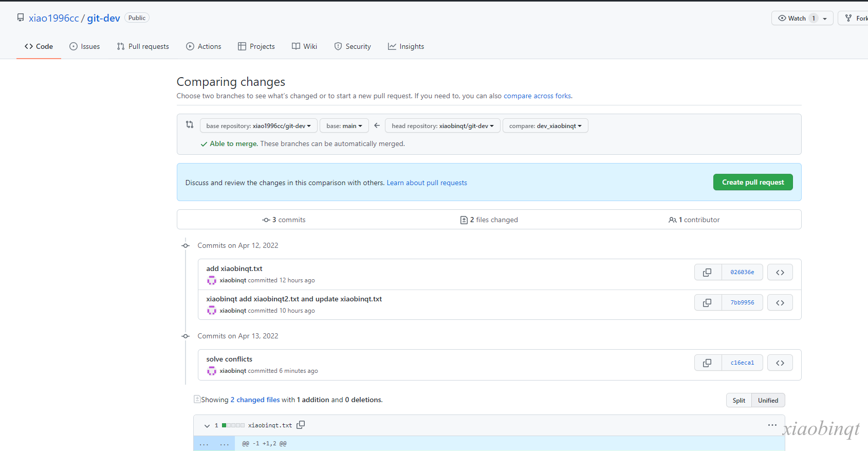View the Insights tab

pos(406,46)
